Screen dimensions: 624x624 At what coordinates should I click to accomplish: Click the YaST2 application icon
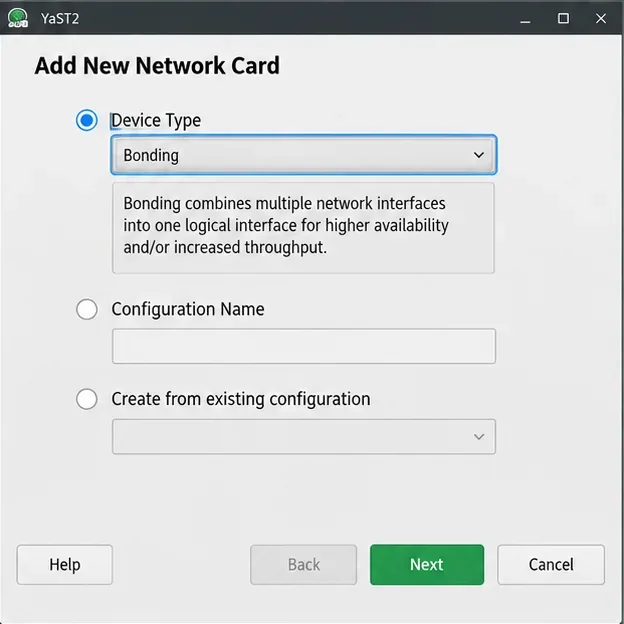(18, 18)
